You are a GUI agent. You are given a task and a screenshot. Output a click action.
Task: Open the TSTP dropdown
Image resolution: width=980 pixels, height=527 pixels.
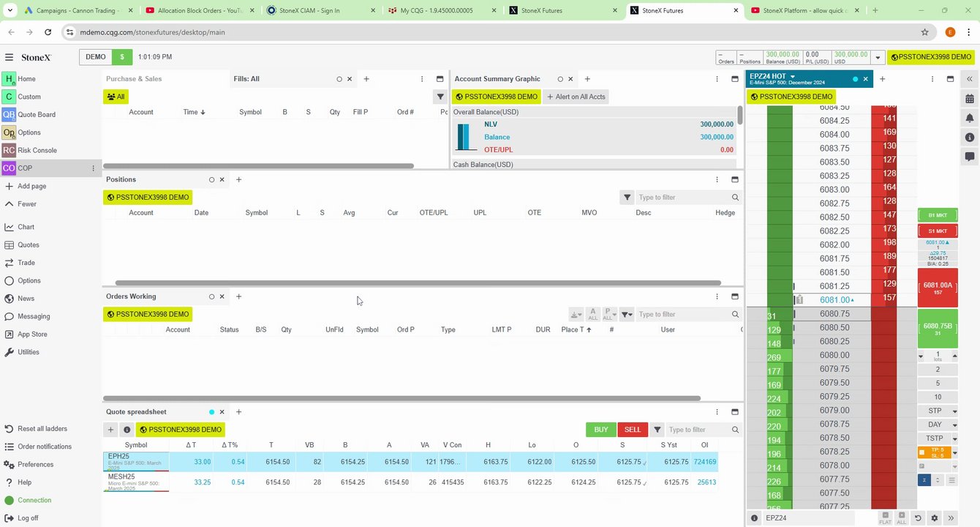click(954, 438)
